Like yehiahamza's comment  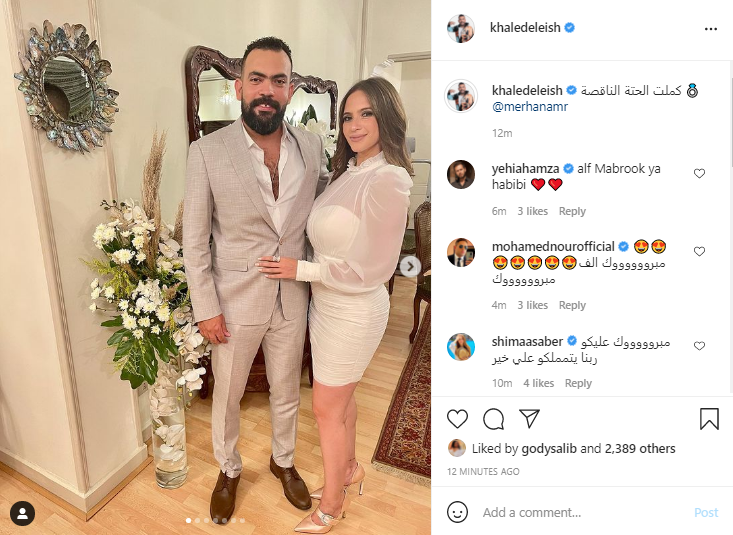[x=699, y=174]
